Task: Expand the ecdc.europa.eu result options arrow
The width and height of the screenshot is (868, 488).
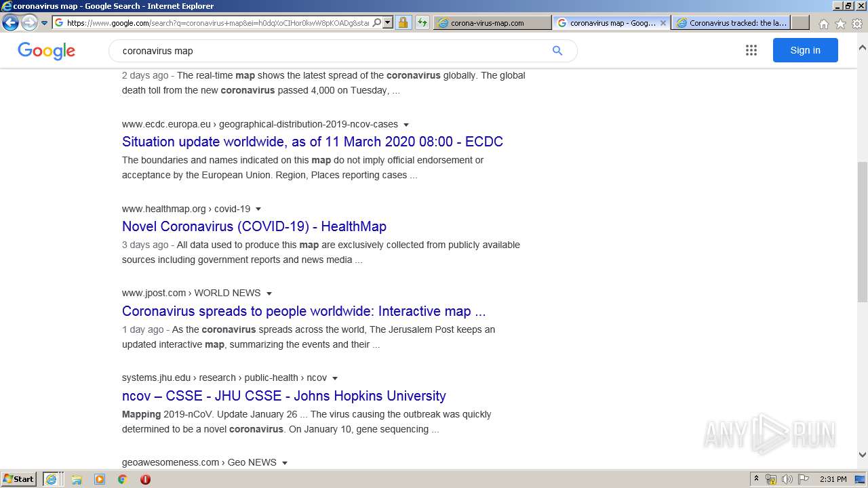Action: point(406,125)
